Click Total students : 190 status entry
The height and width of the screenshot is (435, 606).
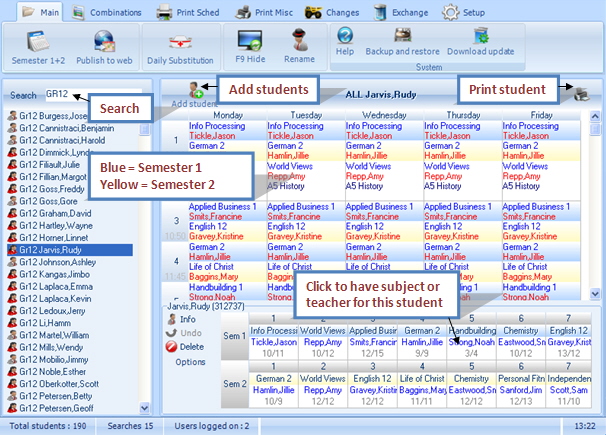tap(48, 426)
